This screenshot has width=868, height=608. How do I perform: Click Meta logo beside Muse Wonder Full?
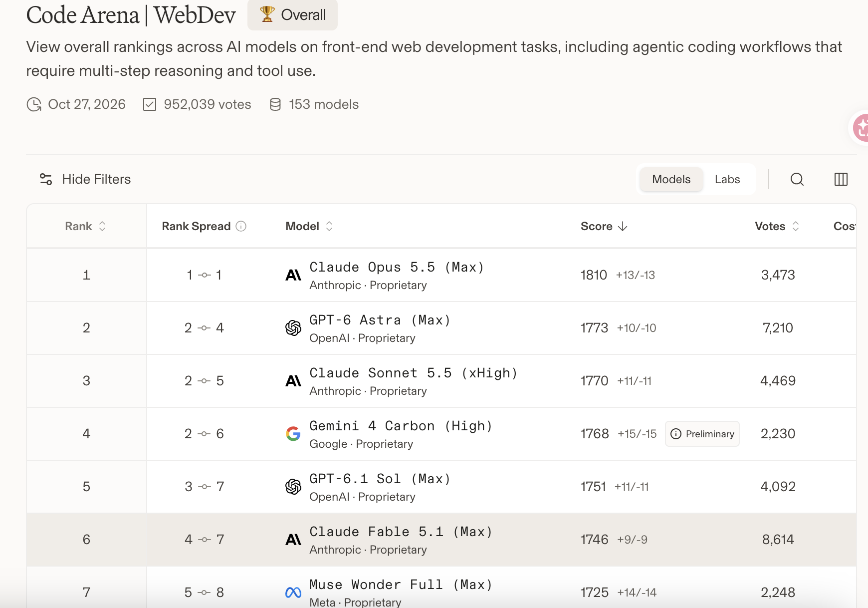click(293, 593)
